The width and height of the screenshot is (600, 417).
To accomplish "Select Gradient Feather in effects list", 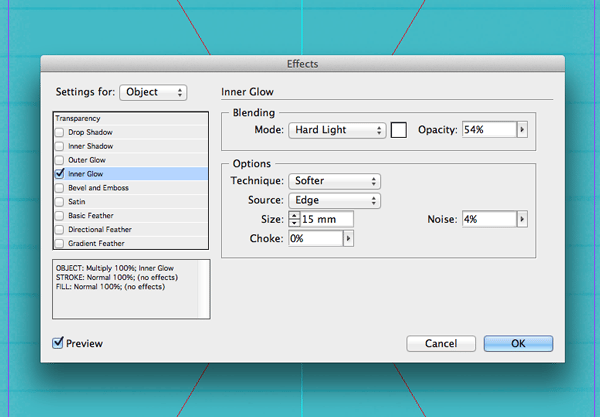I will (97, 243).
